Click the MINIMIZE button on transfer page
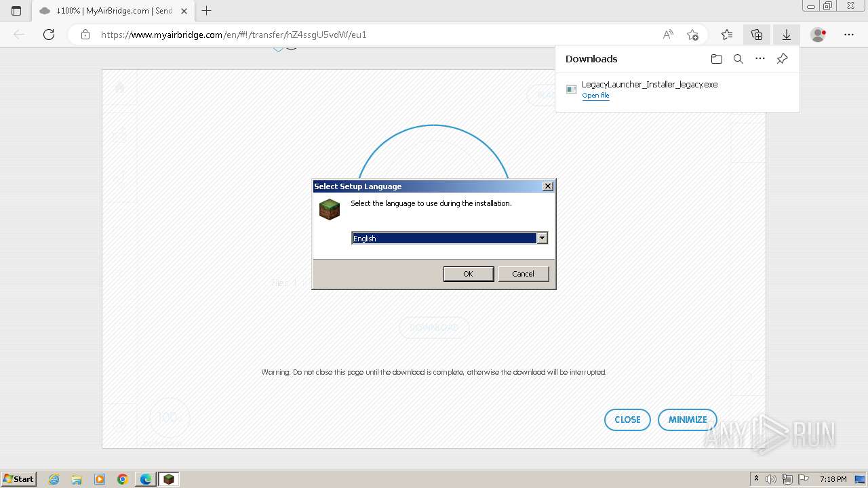 688,420
